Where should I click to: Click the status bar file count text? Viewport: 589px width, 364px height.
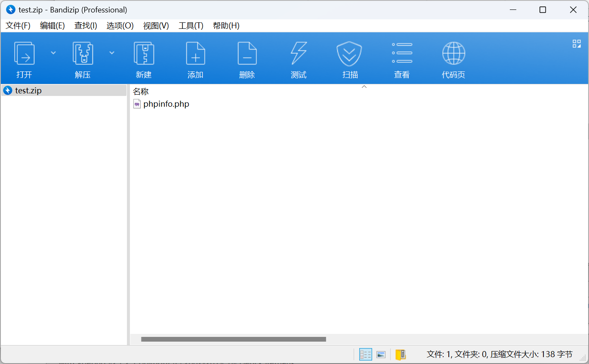(x=500, y=355)
